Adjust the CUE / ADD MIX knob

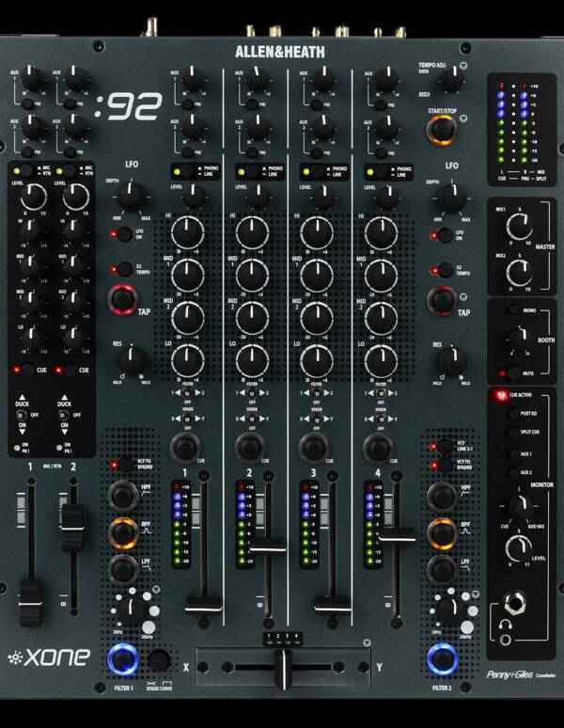point(519,506)
